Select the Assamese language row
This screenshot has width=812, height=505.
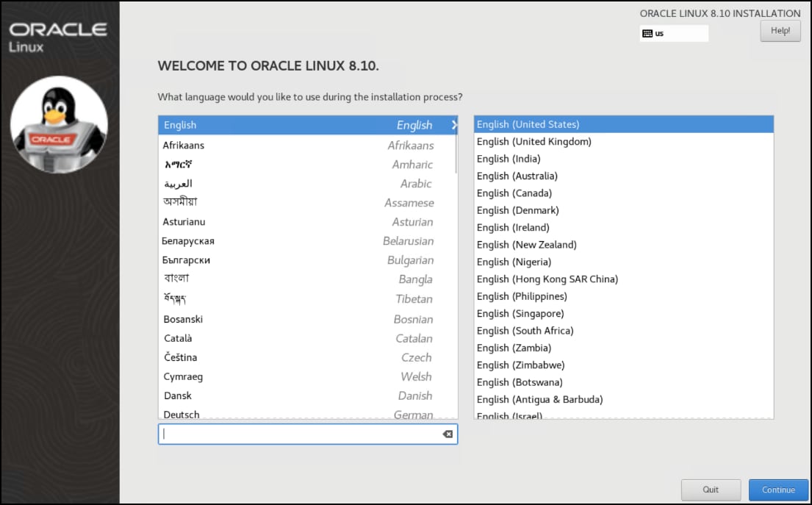coord(308,203)
